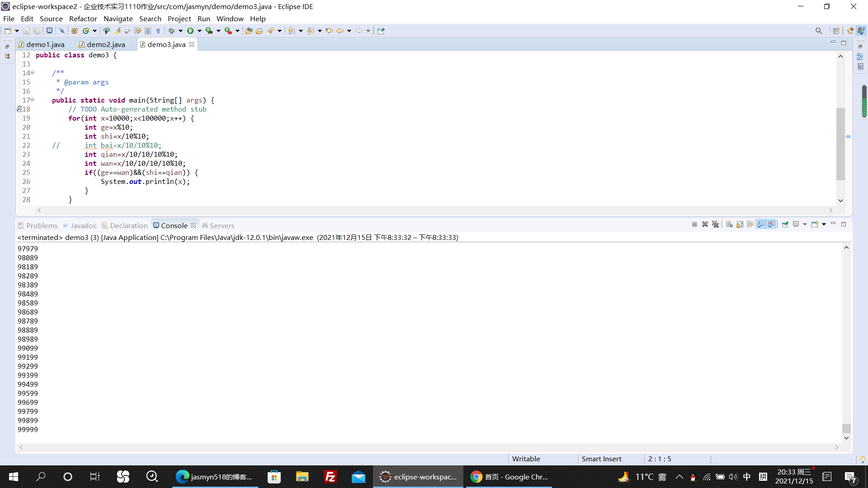Click the Save disk icon
868x488 pixels.
pos(26,31)
